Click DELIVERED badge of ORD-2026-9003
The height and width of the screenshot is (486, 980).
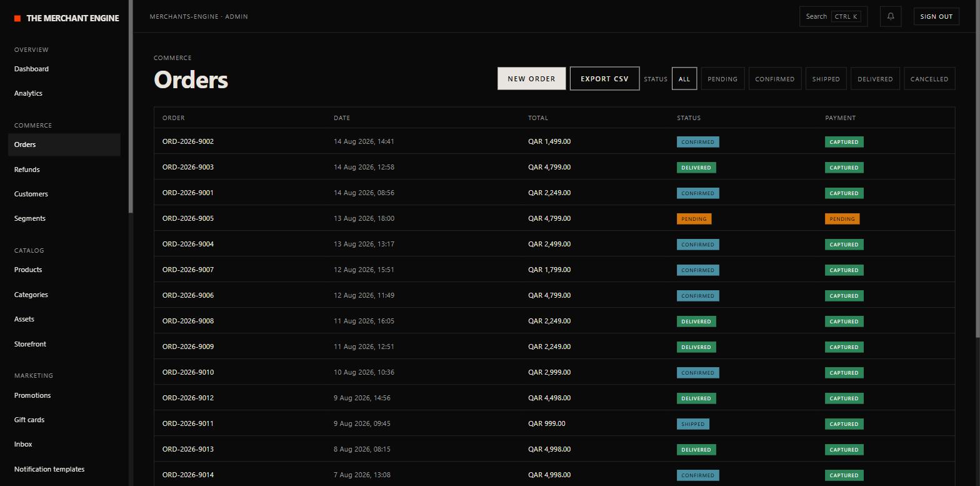pyautogui.click(x=696, y=168)
